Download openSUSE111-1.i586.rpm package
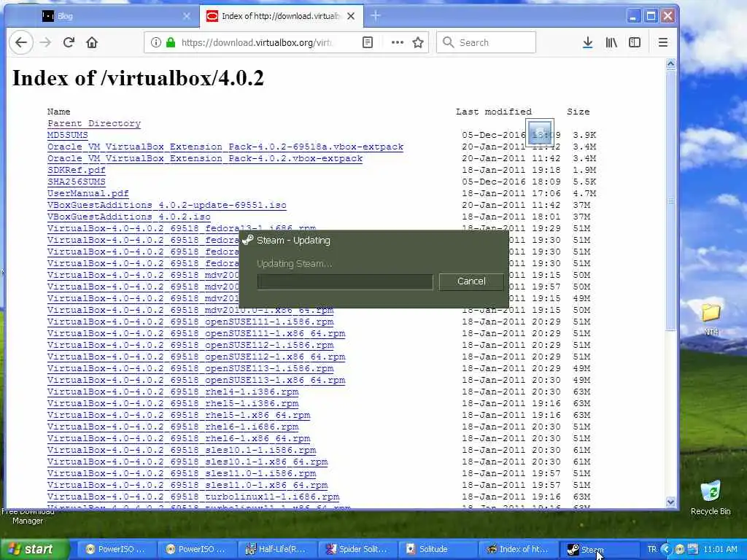Viewport: 747px width, 560px height. [x=190, y=322]
